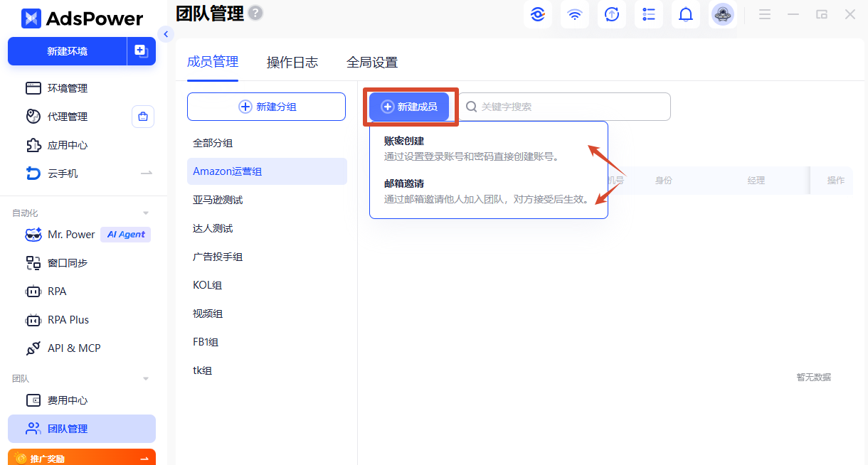Select the FB1组 group

pos(267,342)
